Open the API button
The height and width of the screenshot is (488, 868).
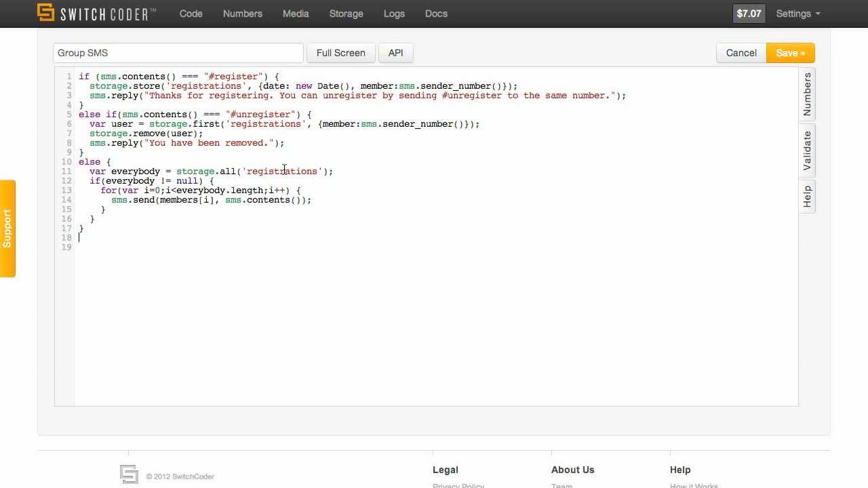point(395,53)
